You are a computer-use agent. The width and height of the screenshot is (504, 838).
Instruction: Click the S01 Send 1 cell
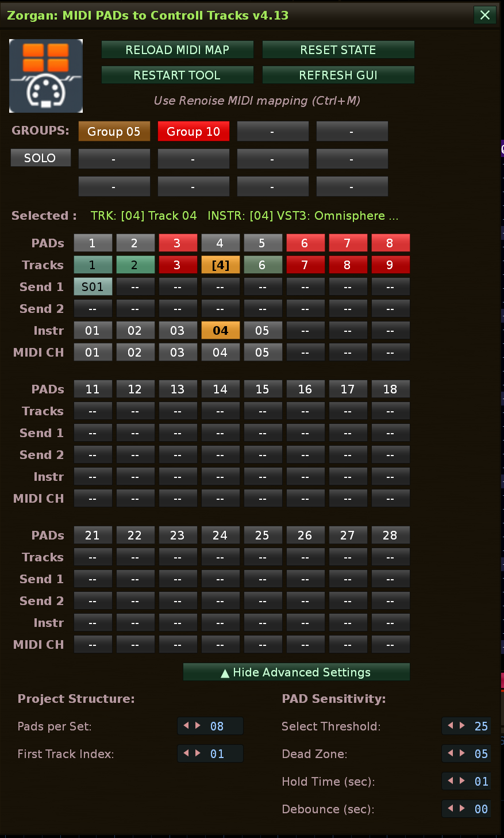[x=93, y=287]
